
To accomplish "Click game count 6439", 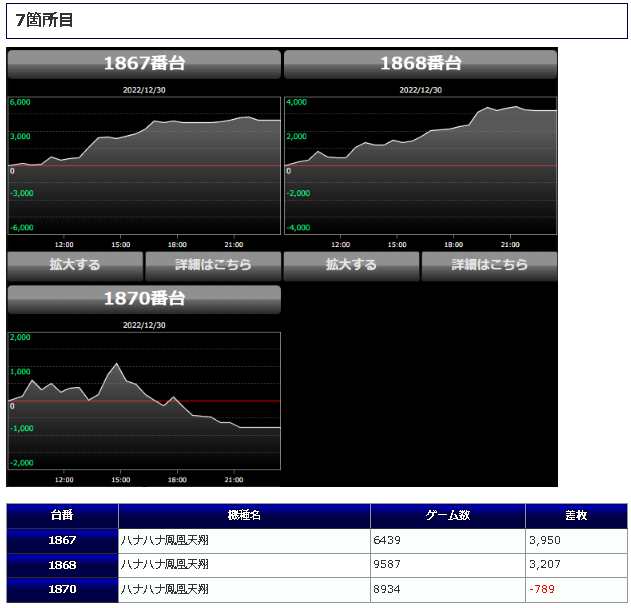I will [x=387, y=540].
